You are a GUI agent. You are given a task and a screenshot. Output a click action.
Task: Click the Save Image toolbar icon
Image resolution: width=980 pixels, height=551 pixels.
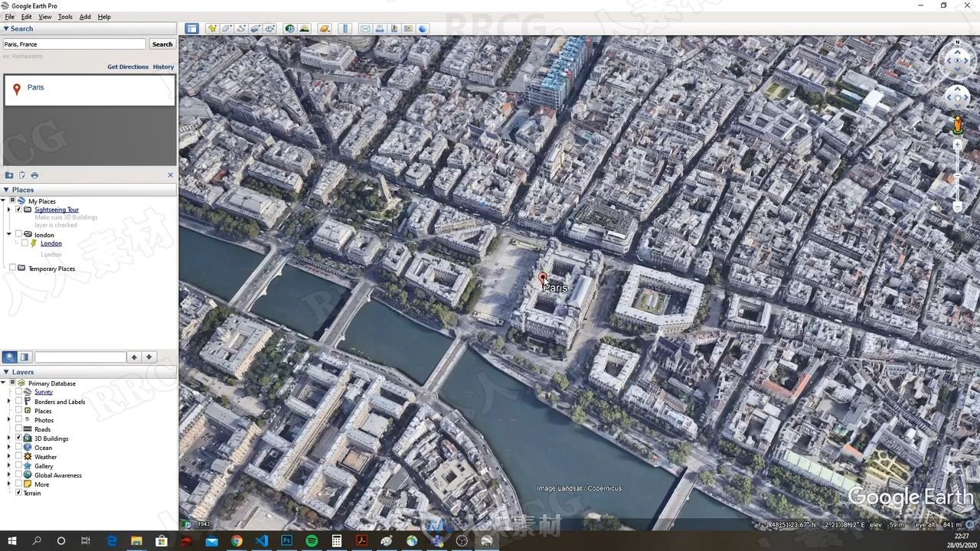tap(394, 28)
